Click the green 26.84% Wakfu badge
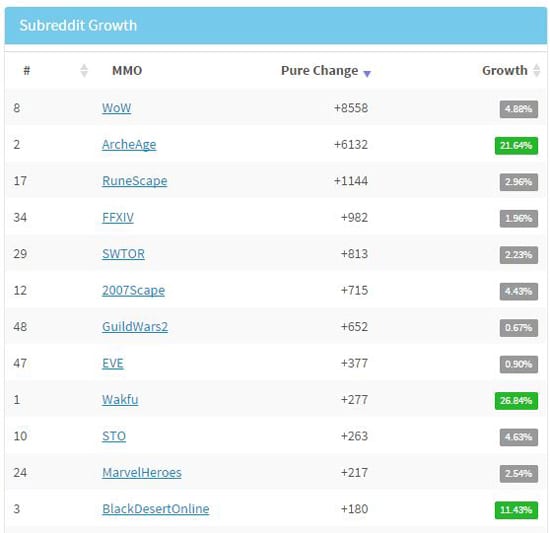 pyautogui.click(x=516, y=401)
